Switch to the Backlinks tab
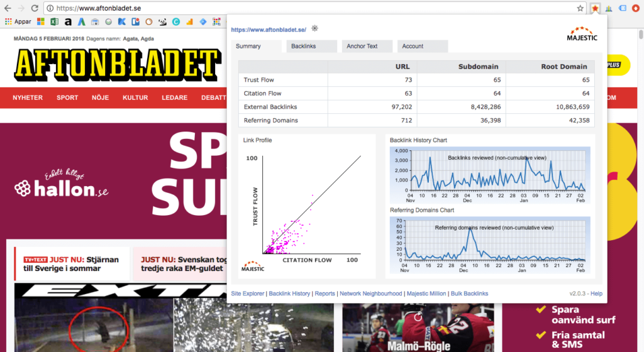The width and height of the screenshot is (644, 352). (x=303, y=47)
